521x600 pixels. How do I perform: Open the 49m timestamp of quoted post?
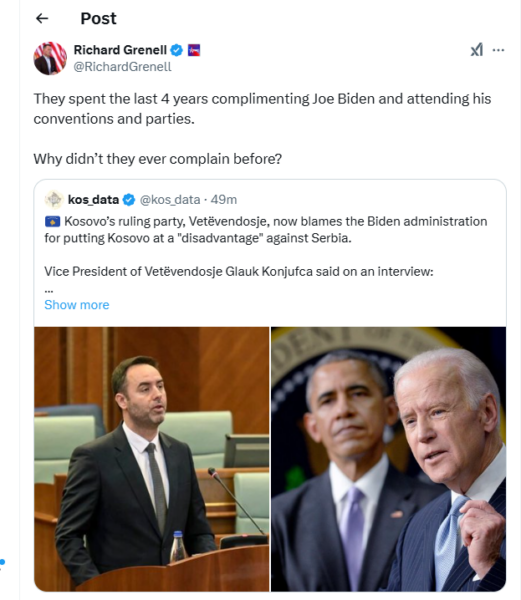224,199
